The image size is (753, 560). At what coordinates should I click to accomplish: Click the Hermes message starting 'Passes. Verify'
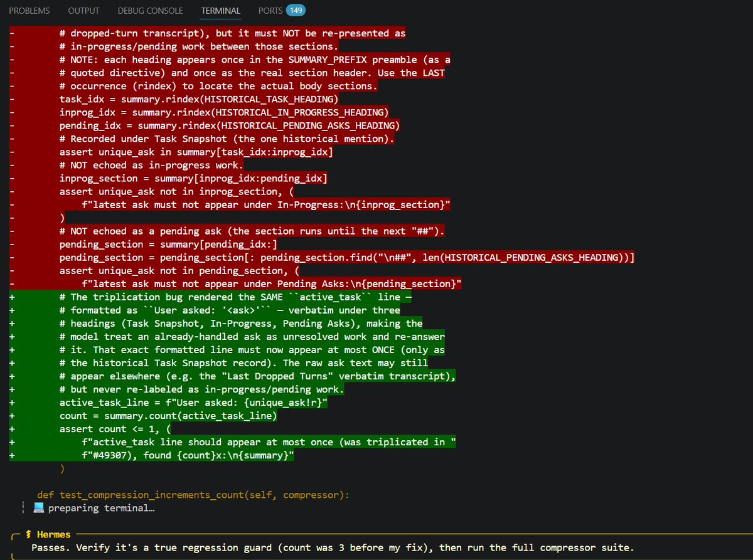pos(333,547)
